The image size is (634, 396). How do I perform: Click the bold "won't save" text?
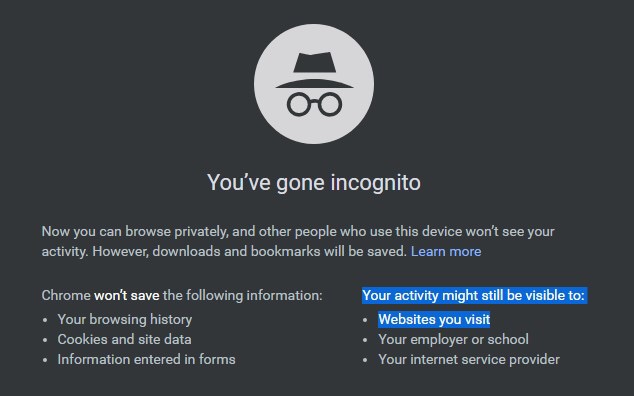[127, 295]
